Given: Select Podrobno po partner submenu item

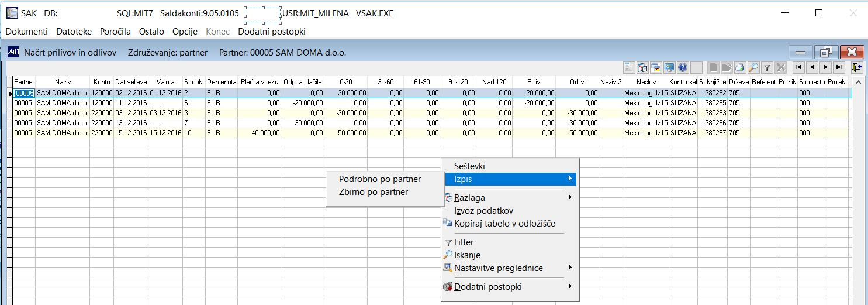Looking at the screenshot, I should pos(380,179).
